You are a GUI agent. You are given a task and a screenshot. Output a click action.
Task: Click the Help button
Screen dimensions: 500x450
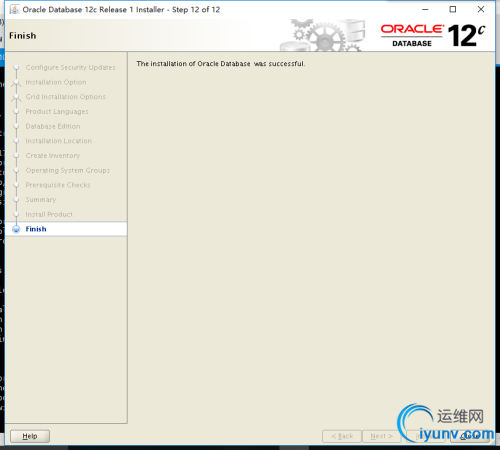(x=30, y=436)
